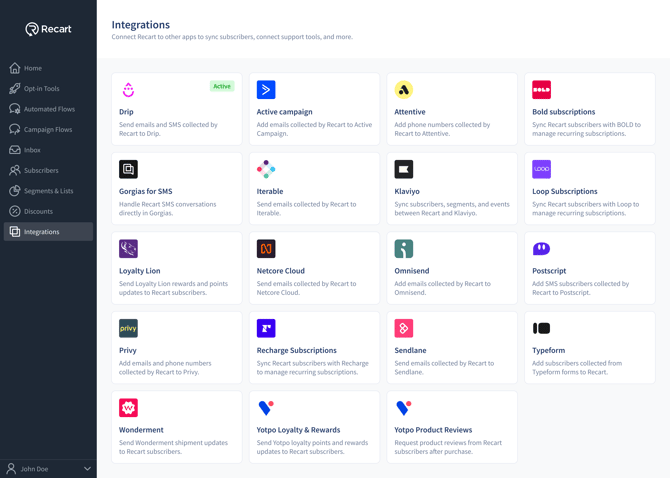This screenshot has height=478, width=670.
Task: Open the Recharge Subscriptions title
Action: coord(297,350)
